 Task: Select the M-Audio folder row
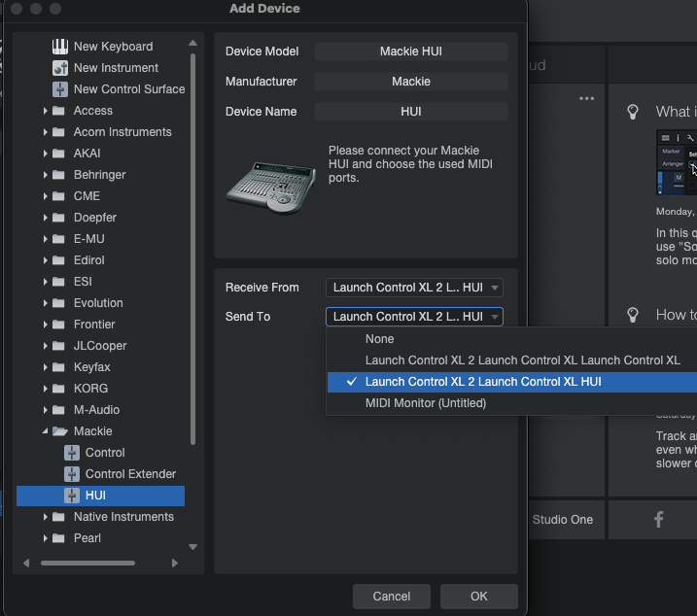[100, 410]
